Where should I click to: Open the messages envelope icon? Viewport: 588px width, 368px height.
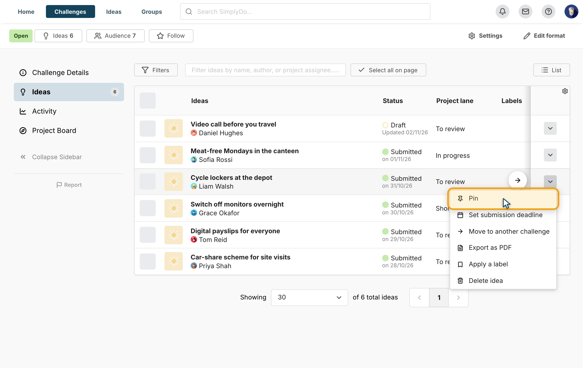click(x=525, y=11)
